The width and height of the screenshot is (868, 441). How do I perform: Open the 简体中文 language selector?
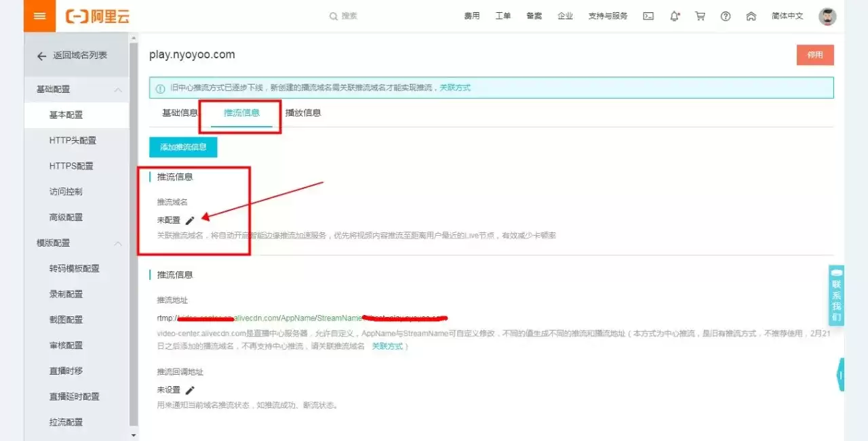point(787,16)
